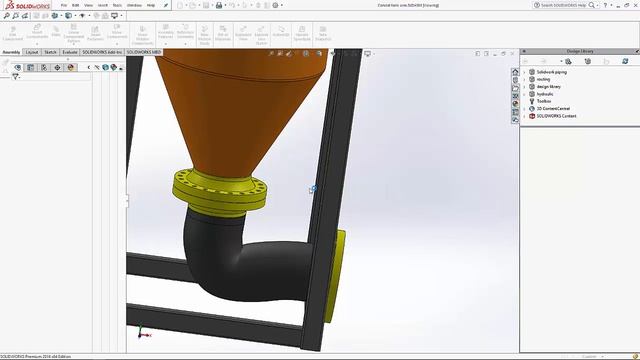Image resolution: width=640 pixels, height=360 pixels.
Task: Open dropdown arrow under Assembly Features
Action: pos(166,44)
